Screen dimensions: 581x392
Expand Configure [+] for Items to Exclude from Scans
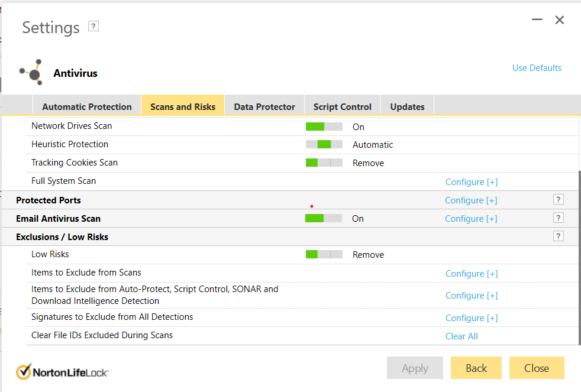pyautogui.click(x=471, y=274)
